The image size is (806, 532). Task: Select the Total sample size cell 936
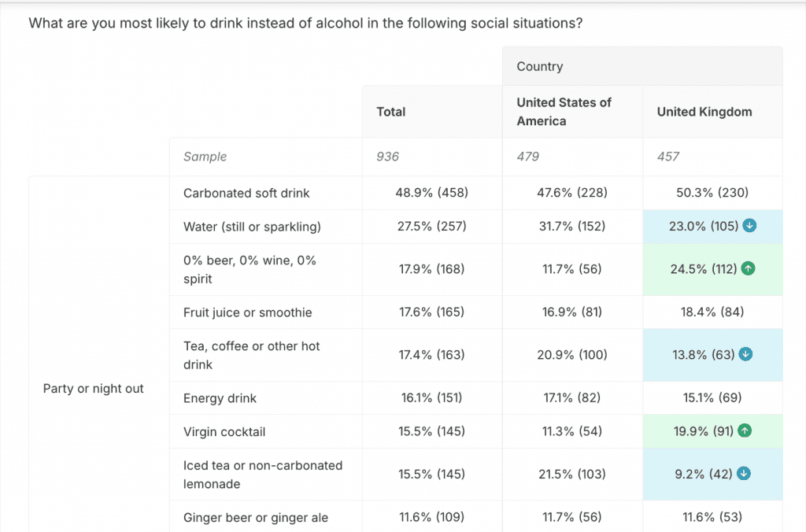point(388,157)
